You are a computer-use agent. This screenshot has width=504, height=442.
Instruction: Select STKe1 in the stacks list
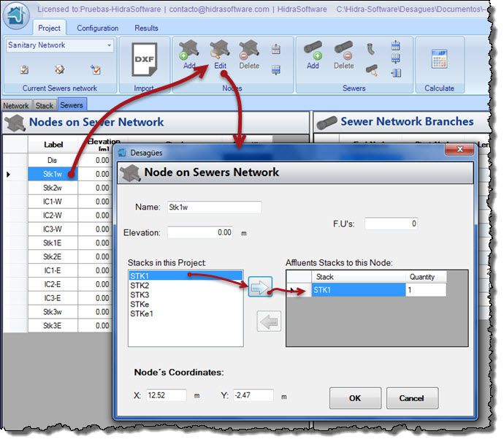pos(186,313)
